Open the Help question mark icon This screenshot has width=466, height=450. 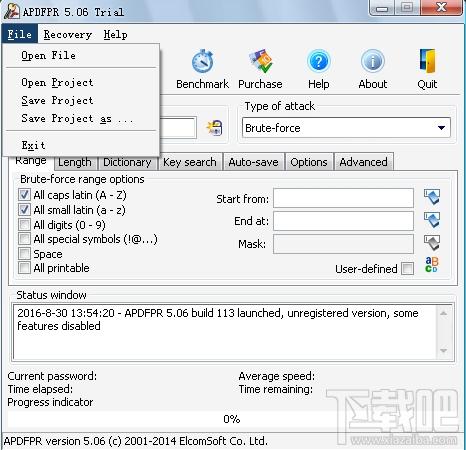tap(318, 61)
